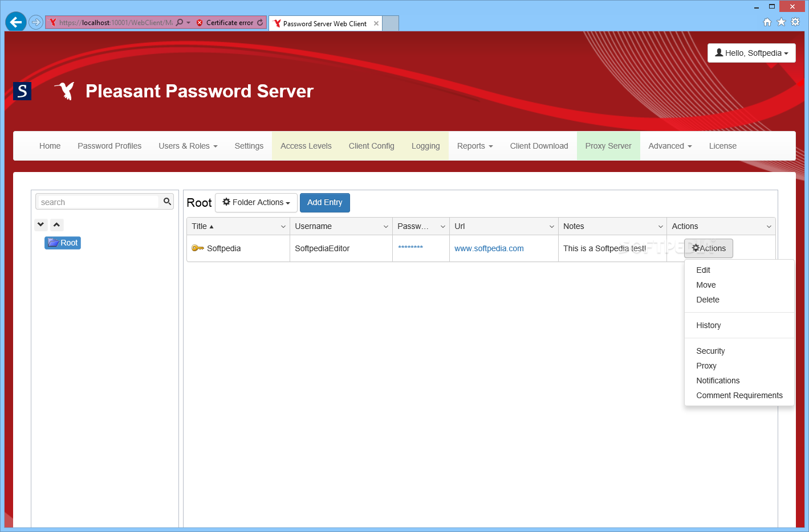The width and height of the screenshot is (809, 532).
Task: Open the Reports dropdown menu
Action: [475, 146]
